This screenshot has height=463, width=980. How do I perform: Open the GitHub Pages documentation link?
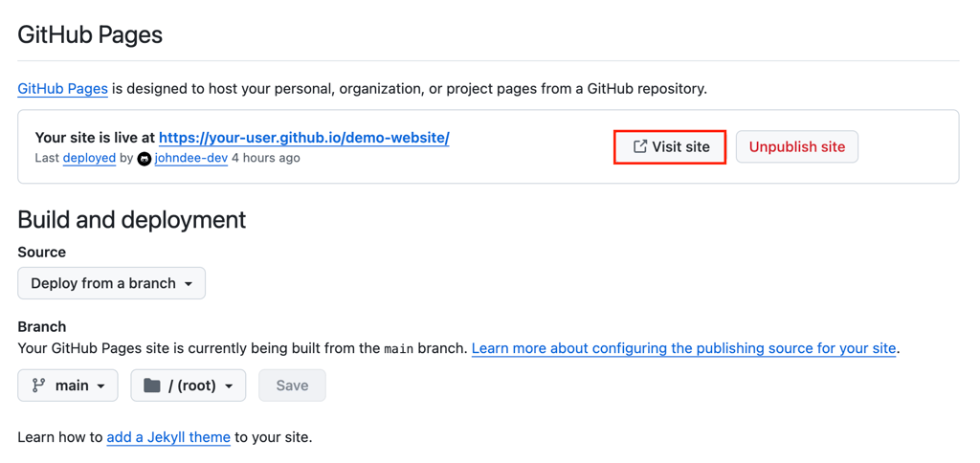62,89
